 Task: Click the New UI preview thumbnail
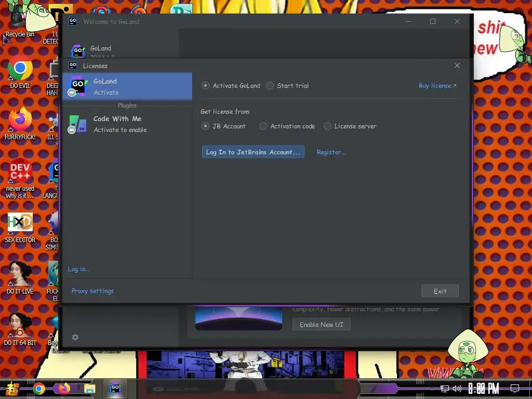238,319
